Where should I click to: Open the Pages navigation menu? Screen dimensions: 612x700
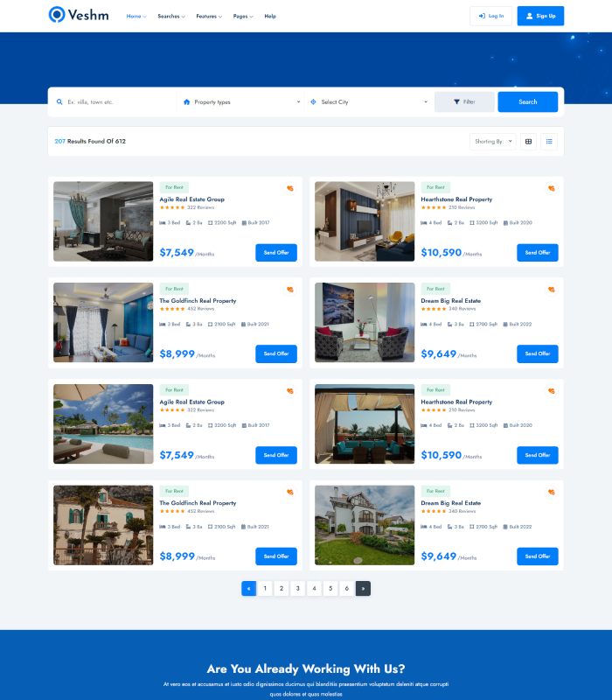pyautogui.click(x=243, y=16)
